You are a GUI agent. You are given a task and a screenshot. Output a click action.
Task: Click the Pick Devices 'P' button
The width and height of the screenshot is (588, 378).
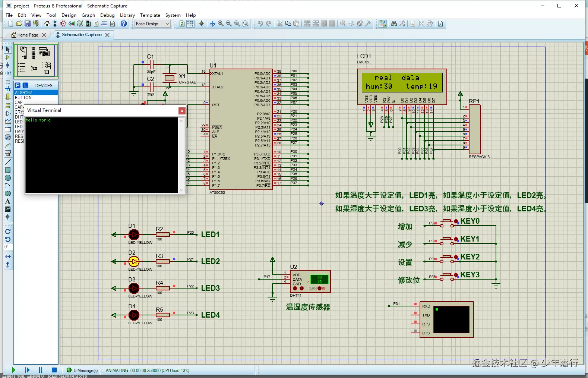point(18,85)
